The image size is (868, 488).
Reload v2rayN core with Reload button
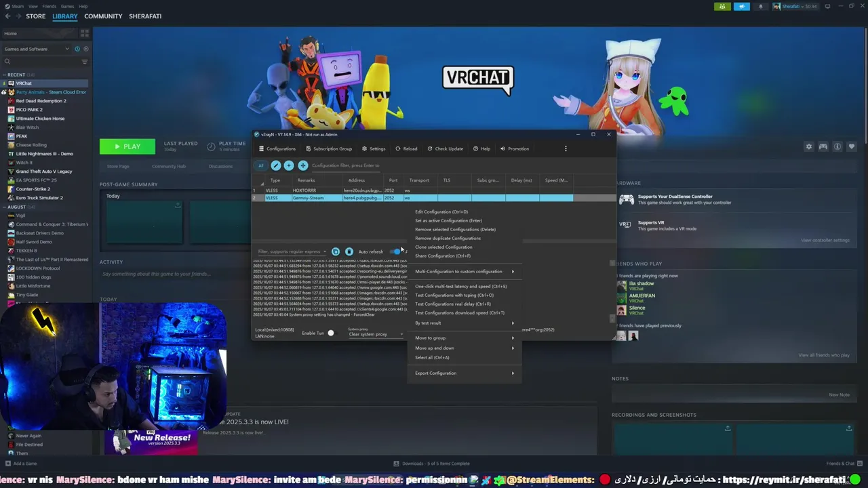click(406, 148)
